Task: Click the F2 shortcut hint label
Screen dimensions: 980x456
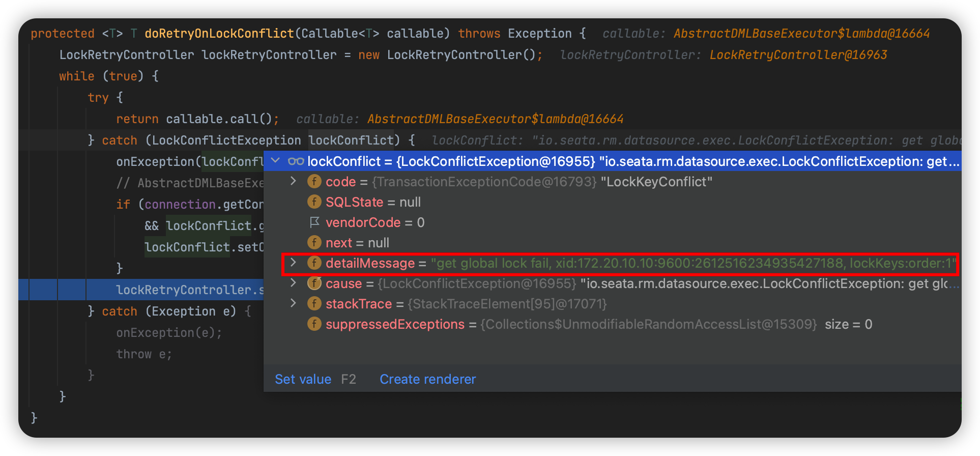Action: pyautogui.click(x=349, y=379)
